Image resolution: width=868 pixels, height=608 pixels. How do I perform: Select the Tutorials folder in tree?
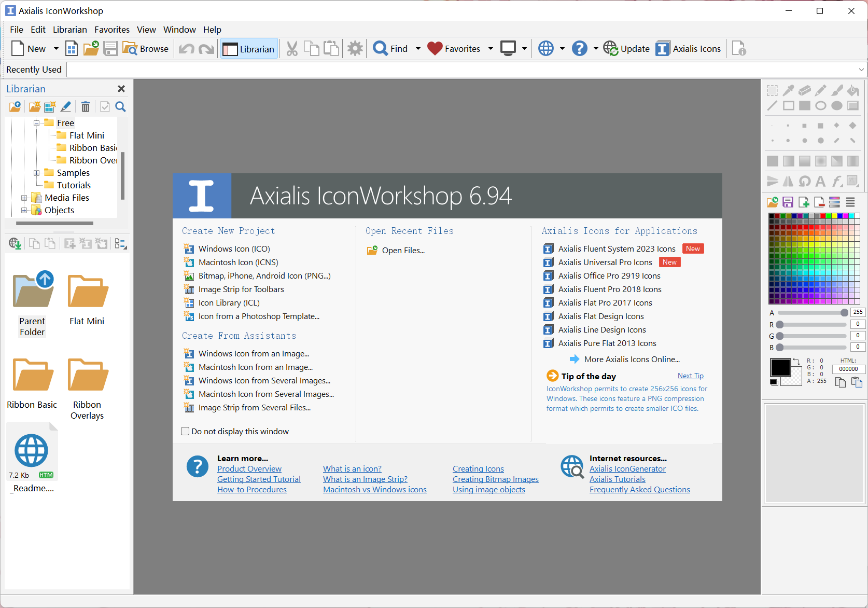(x=74, y=185)
